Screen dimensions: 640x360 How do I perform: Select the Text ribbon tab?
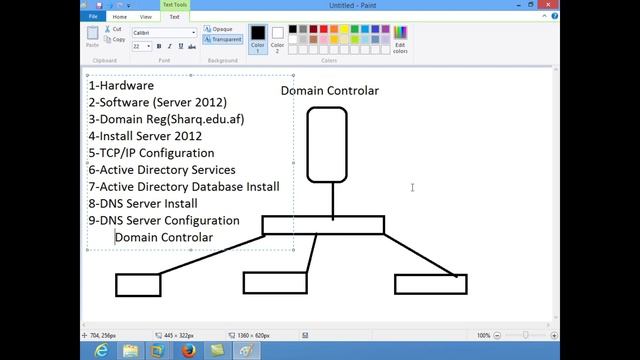click(175, 17)
